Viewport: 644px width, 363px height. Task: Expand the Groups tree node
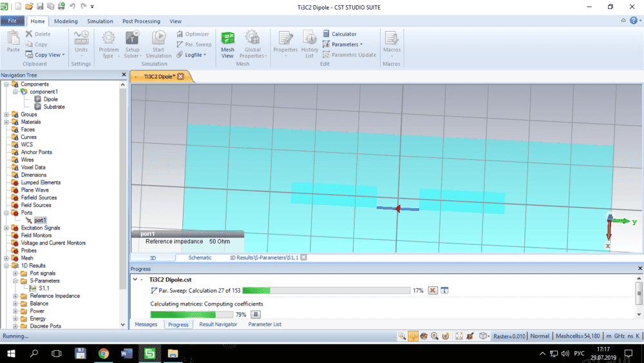click(x=6, y=114)
